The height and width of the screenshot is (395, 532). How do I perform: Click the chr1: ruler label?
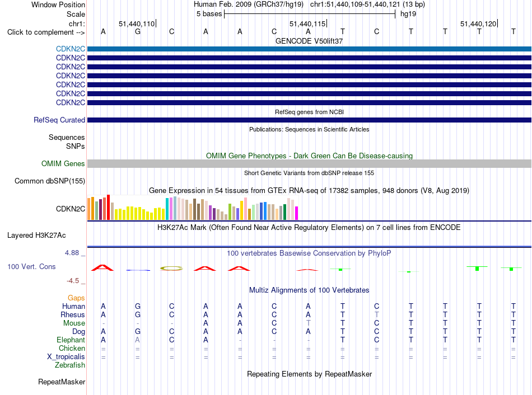pyautogui.click(x=77, y=23)
